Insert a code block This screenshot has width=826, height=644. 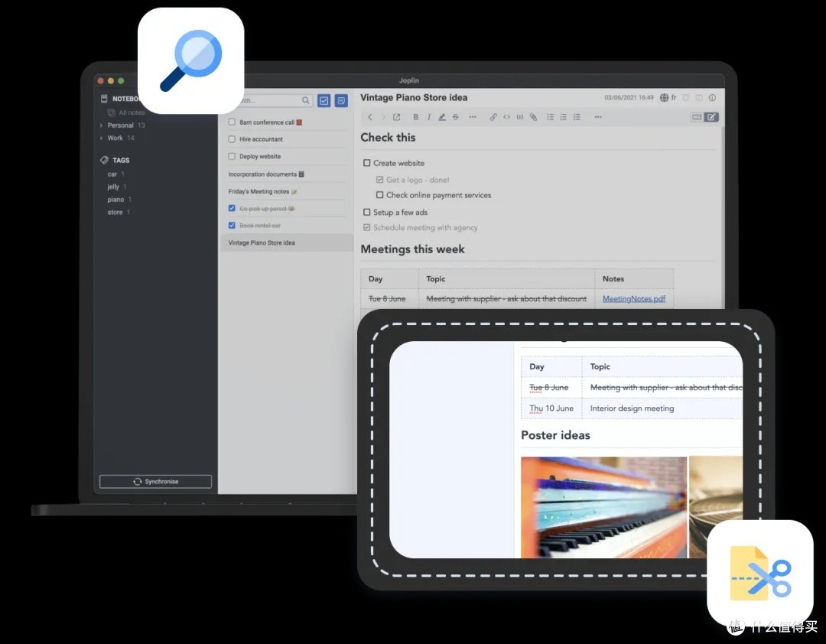(x=519, y=117)
